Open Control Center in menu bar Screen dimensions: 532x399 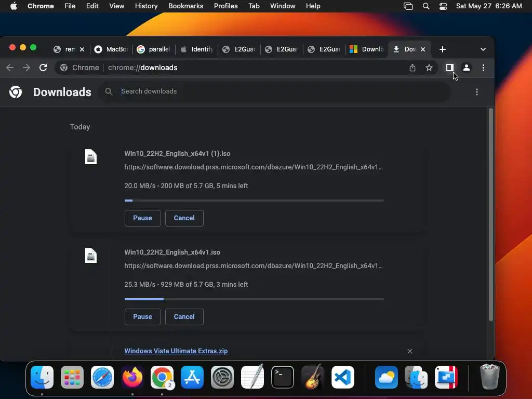click(x=443, y=6)
